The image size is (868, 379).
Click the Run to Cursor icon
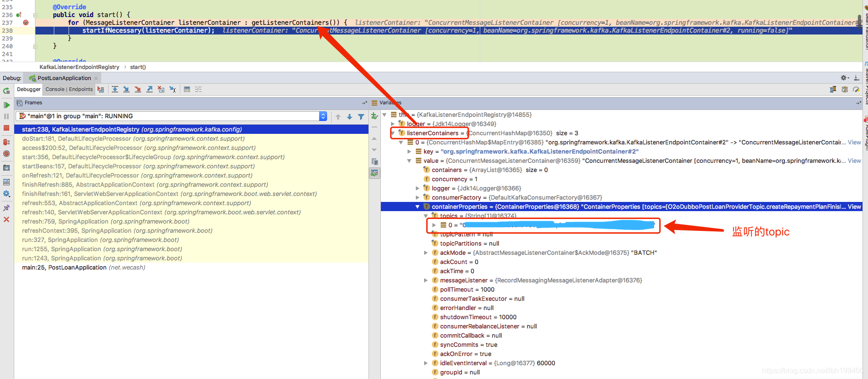(172, 89)
